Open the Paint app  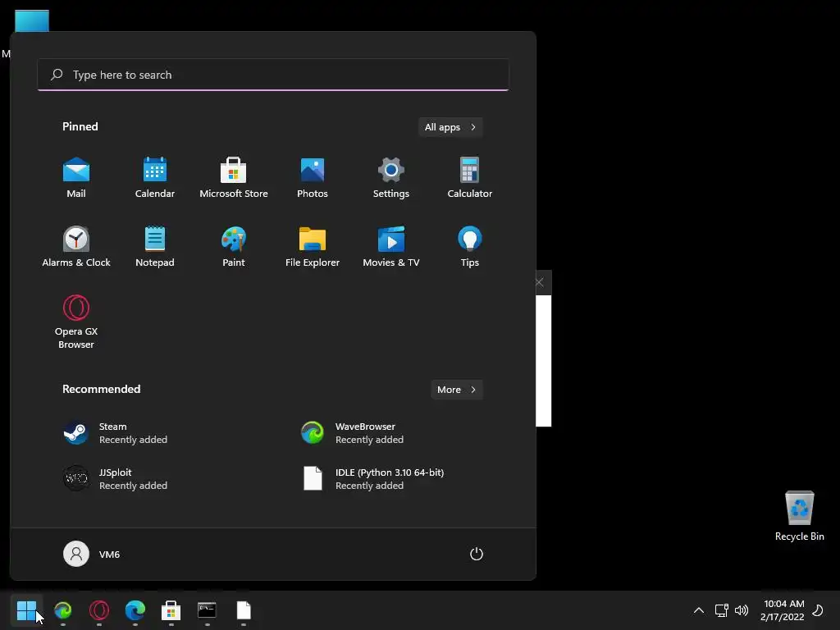click(x=234, y=246)
